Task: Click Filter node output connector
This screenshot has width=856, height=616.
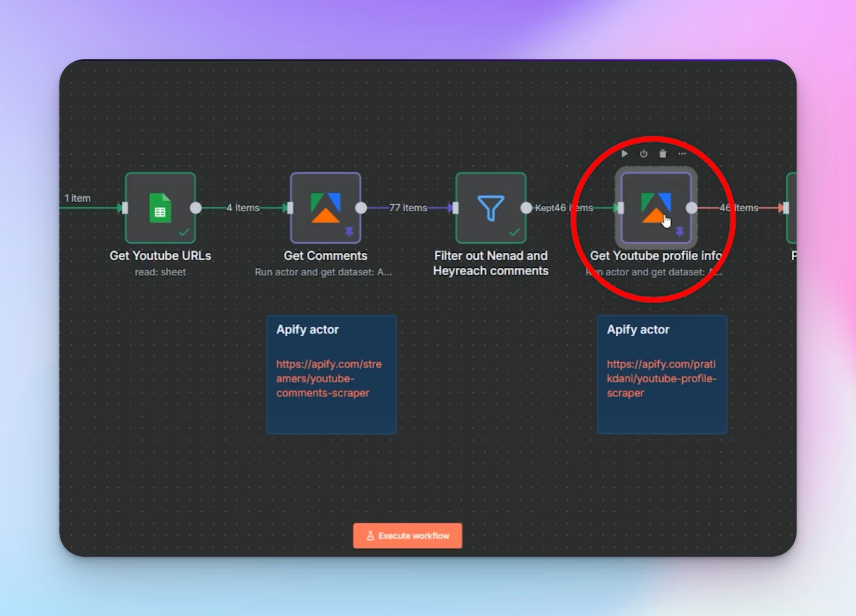Action: click(x=526, y=208)
